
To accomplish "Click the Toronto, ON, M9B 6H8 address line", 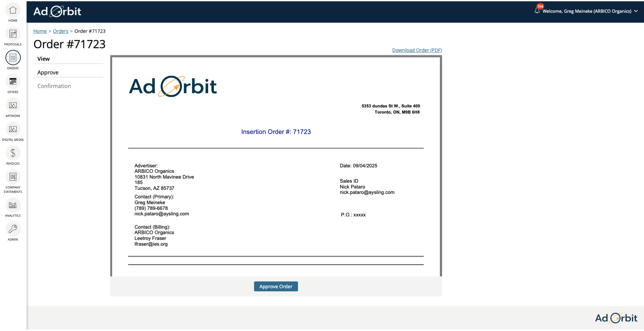I will point(397,112).
